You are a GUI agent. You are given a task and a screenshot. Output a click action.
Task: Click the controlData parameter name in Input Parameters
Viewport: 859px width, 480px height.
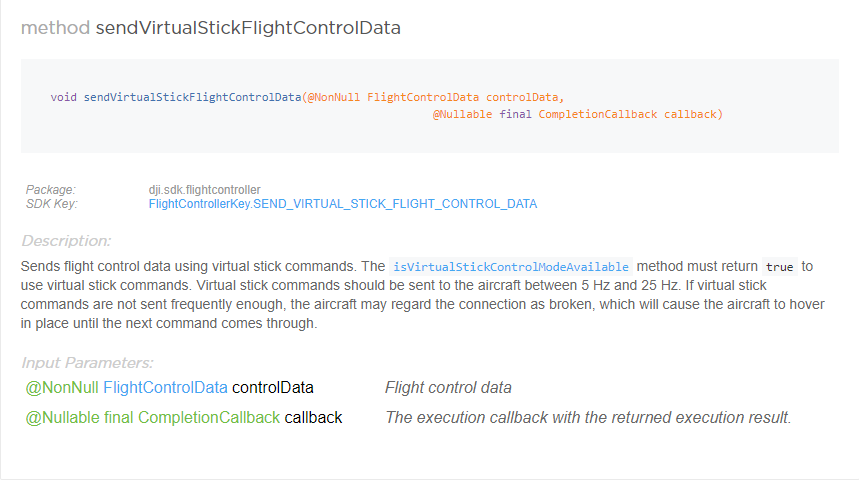[272, 388]
